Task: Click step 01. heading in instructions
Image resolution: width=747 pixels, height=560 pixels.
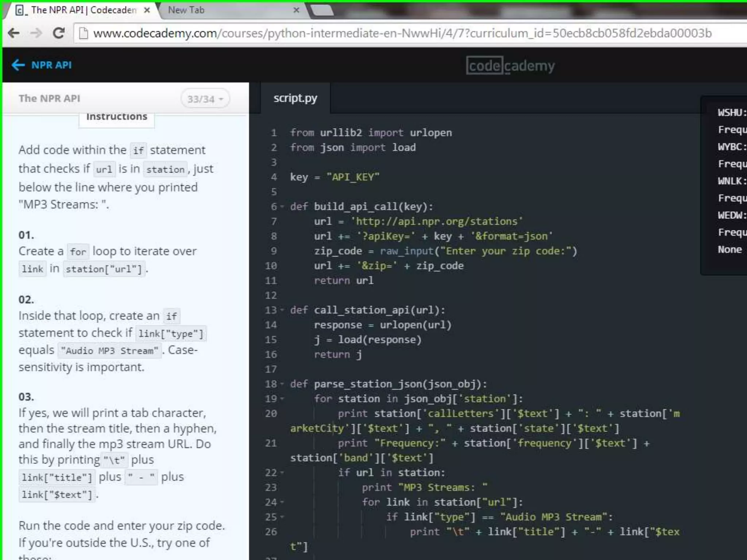Action: (x=26, y=235)
